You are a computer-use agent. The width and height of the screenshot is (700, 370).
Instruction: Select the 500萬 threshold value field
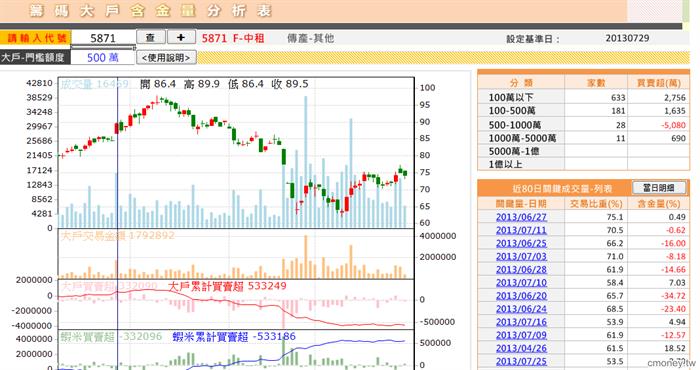(103, 58)
